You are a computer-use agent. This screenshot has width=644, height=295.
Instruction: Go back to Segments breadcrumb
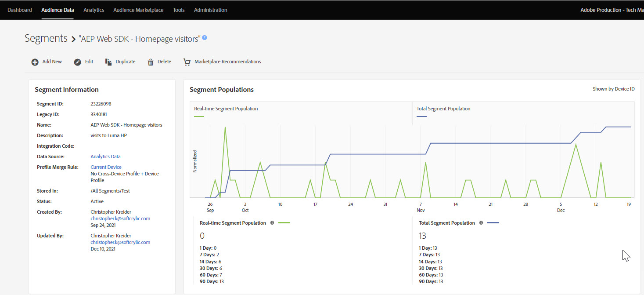click(x=46, y=38)
